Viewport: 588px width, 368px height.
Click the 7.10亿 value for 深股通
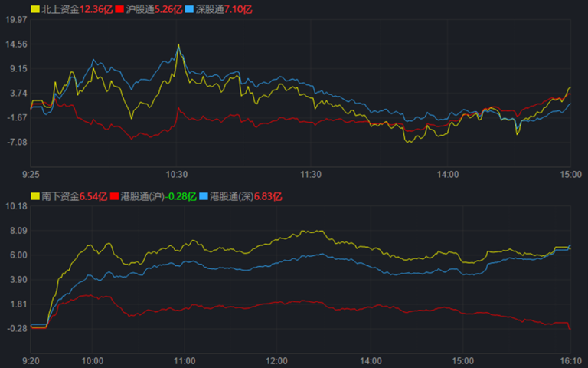(237, 8)
